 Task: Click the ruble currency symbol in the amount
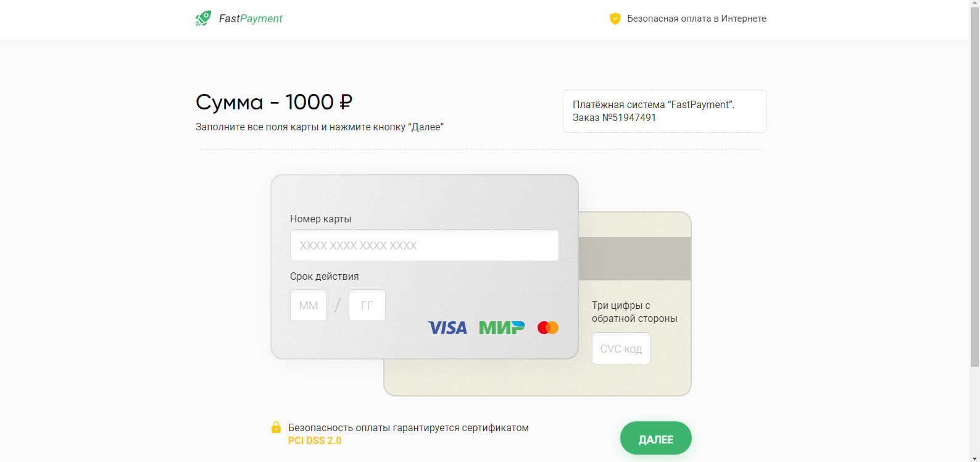(346, 102)
